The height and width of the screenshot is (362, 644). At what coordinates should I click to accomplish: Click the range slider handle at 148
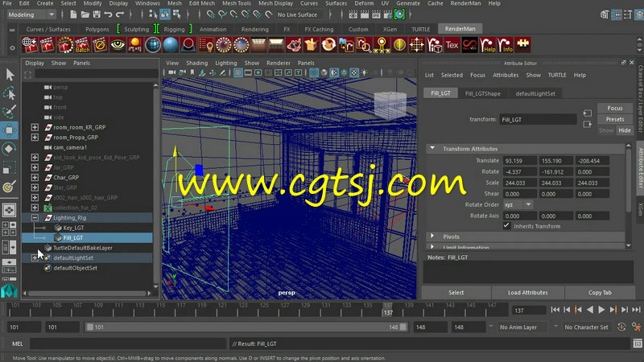coord(403,327)
